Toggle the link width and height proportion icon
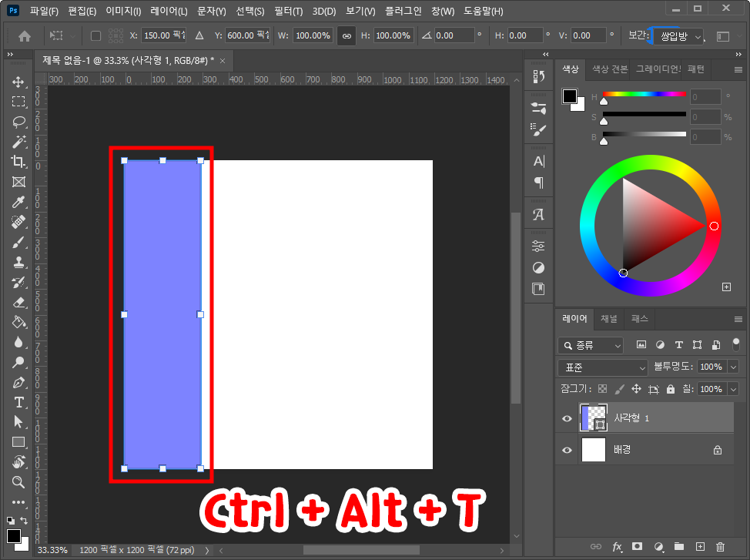This screenshot has width=750, height=560. click(345, 35)
